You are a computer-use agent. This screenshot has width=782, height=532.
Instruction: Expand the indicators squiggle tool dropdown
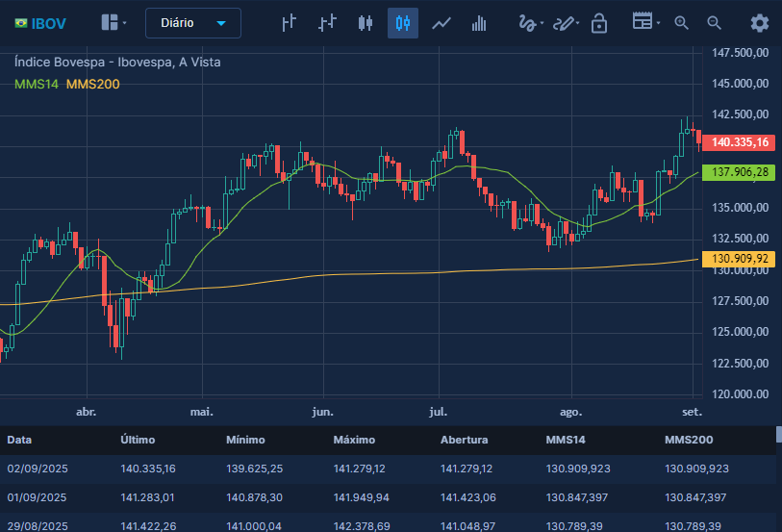530,23
